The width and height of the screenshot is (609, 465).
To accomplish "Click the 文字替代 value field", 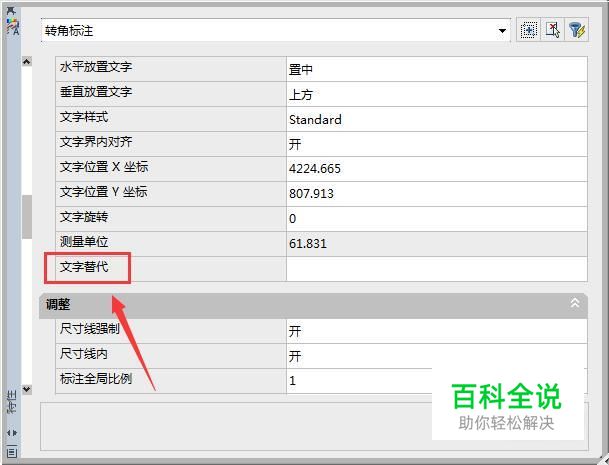I will coord(437,269).
